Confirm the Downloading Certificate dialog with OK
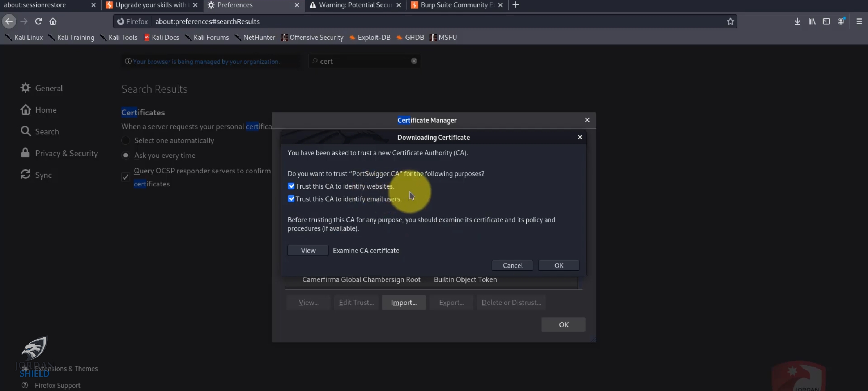 point(559,265)
